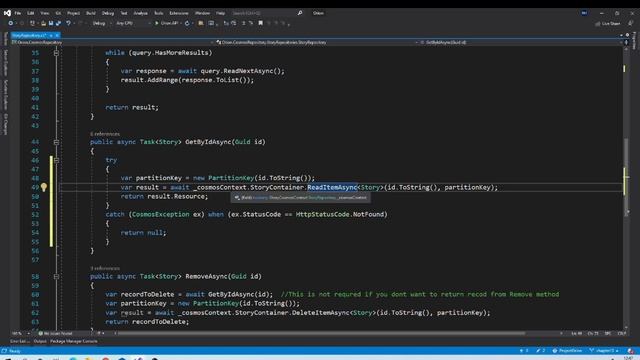Click the notifications icon in status bar
Viewport: 640px width, 360px height.
pyautogui.click(x=631, y=351)
